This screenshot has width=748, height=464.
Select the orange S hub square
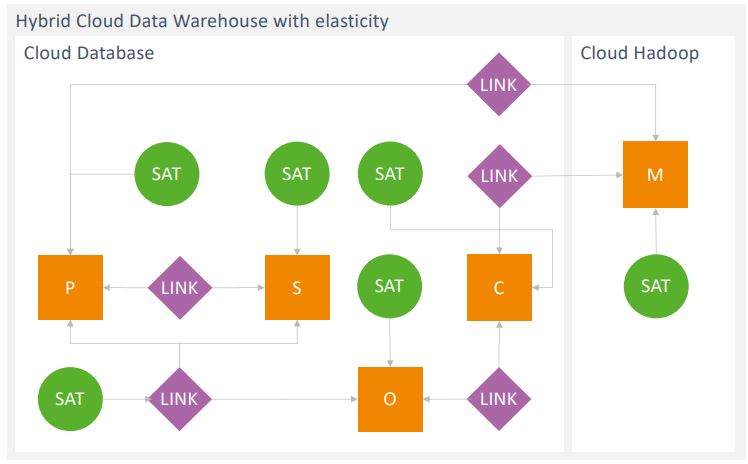click(x=297, y=288)
